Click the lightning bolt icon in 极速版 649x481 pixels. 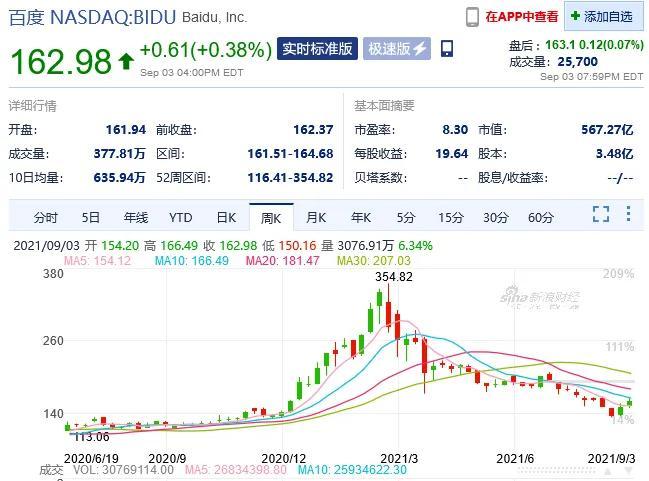[x=419, y=49]
